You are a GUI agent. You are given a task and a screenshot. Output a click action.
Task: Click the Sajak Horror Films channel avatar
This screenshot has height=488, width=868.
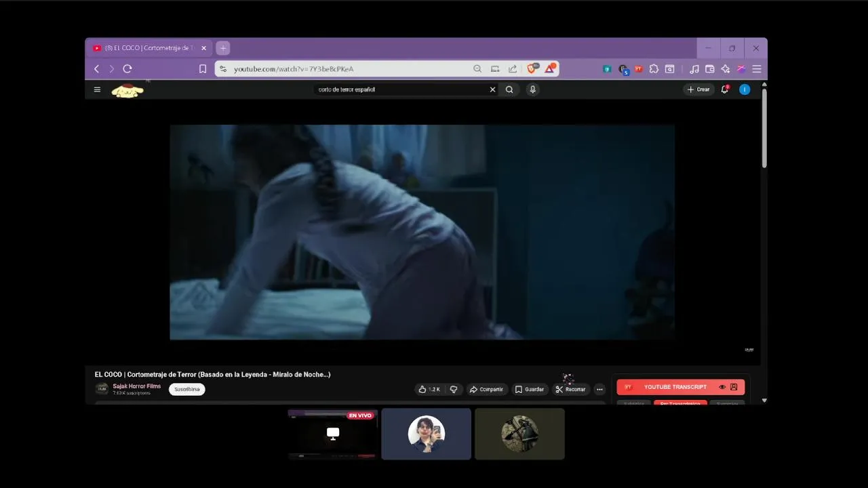point(102,389)
